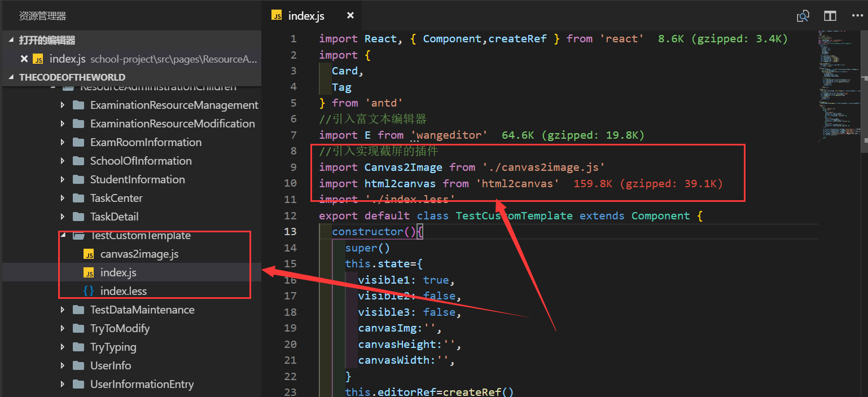Click line number 9 in the gutter
Viewport: 868px width, 397px height.
[x=293, y=167]
